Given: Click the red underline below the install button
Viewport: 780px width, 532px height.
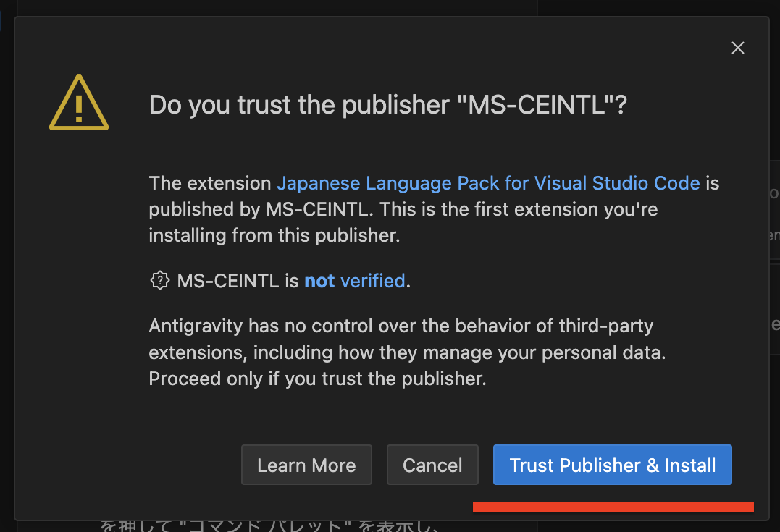Looking at the screenshot, I should 613,507.
